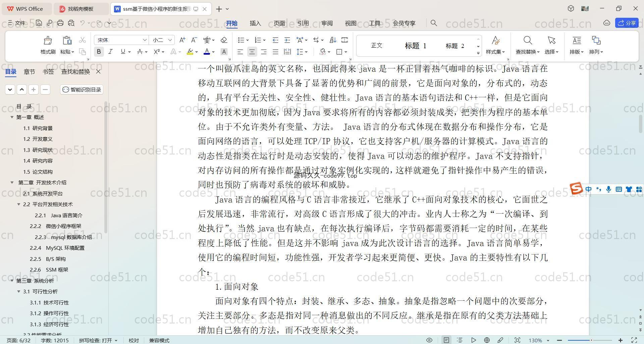Open the Styles set (样式集) icon
Viewport: 644px width, 344px height.
[x=495, y=45]
